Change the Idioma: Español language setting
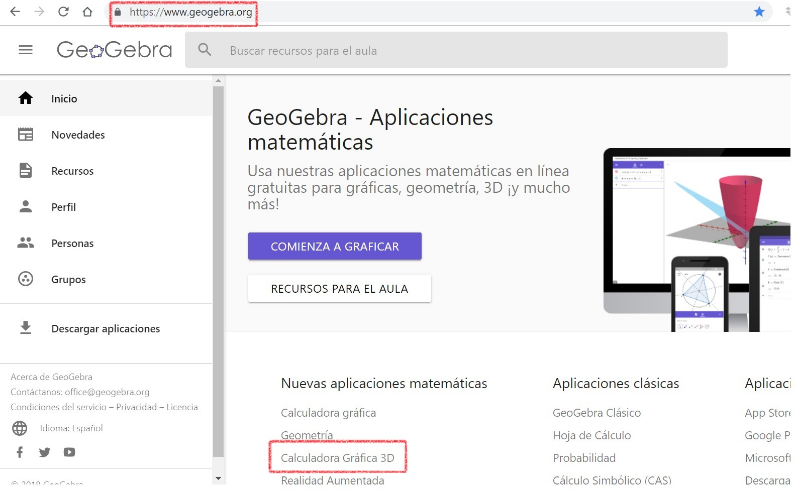This screenshot has width=800, height=492. [x=71, y=428]
